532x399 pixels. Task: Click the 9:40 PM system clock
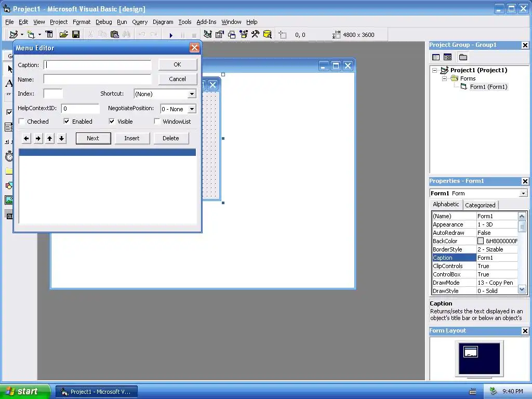(x=513, y=391)
